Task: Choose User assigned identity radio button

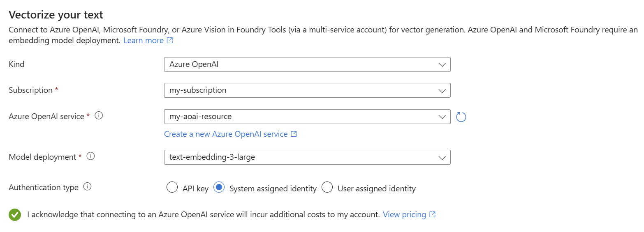Action: click(327, 188)
